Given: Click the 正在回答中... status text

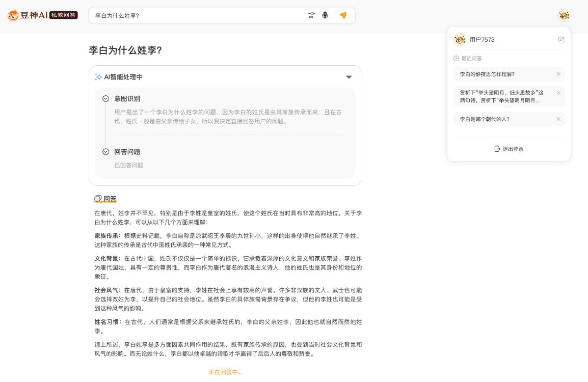Looking at the screenshot, I should 225,372.
